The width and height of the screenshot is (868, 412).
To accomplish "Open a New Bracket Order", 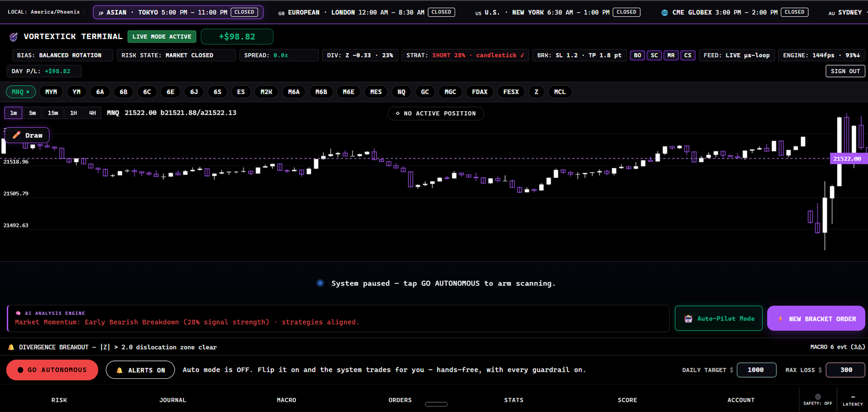I will coord(816,319).
